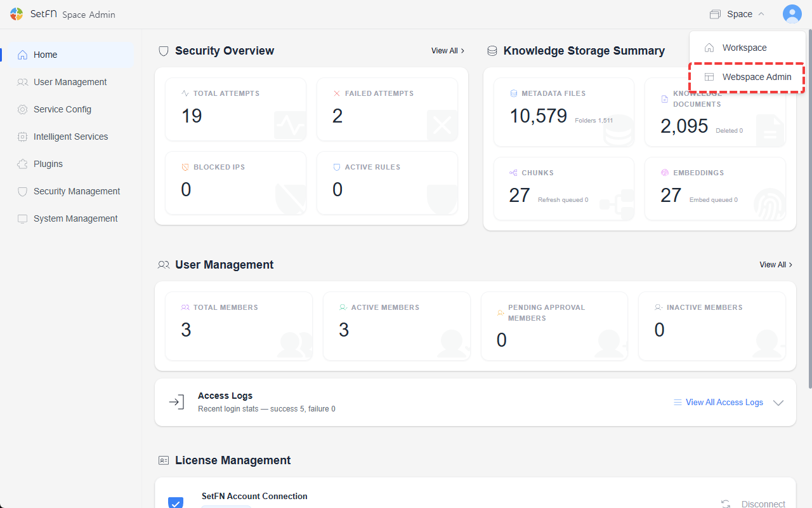Viewport: 812px width, 508px height.
Task: Click the User Management people icon in sidebar
Action: tap(23, 82)
